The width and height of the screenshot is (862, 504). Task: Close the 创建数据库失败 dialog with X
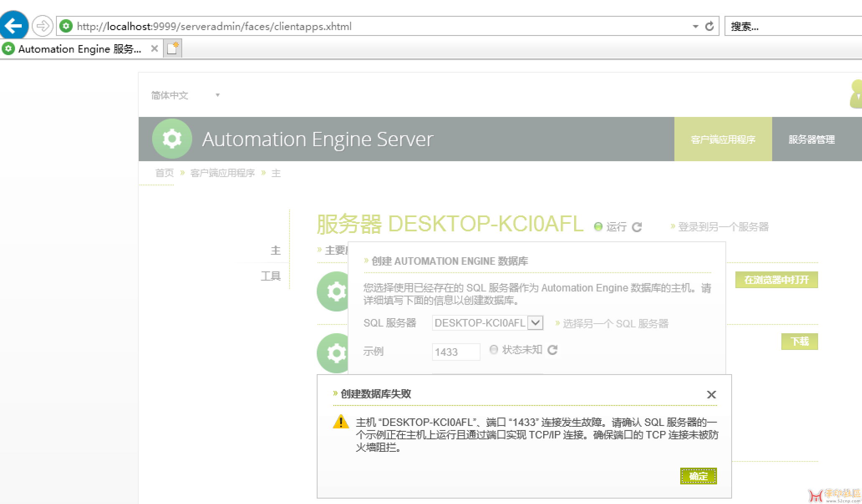point(711,394)
